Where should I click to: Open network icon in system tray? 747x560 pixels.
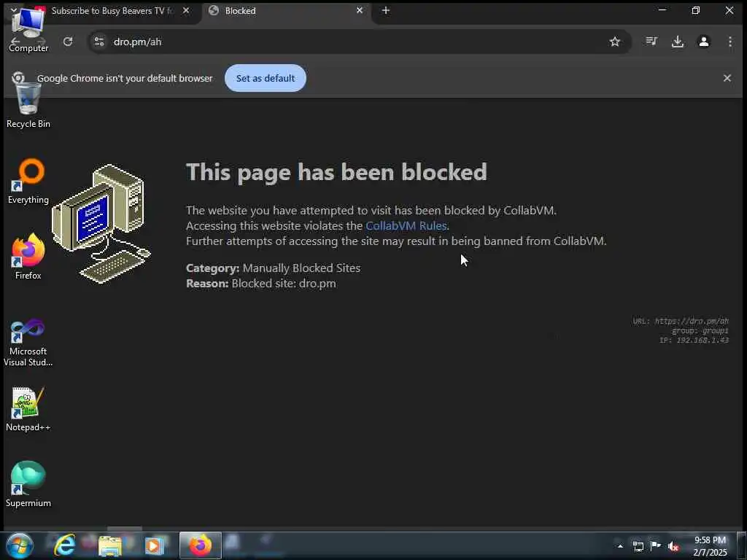tap(638, 546)
